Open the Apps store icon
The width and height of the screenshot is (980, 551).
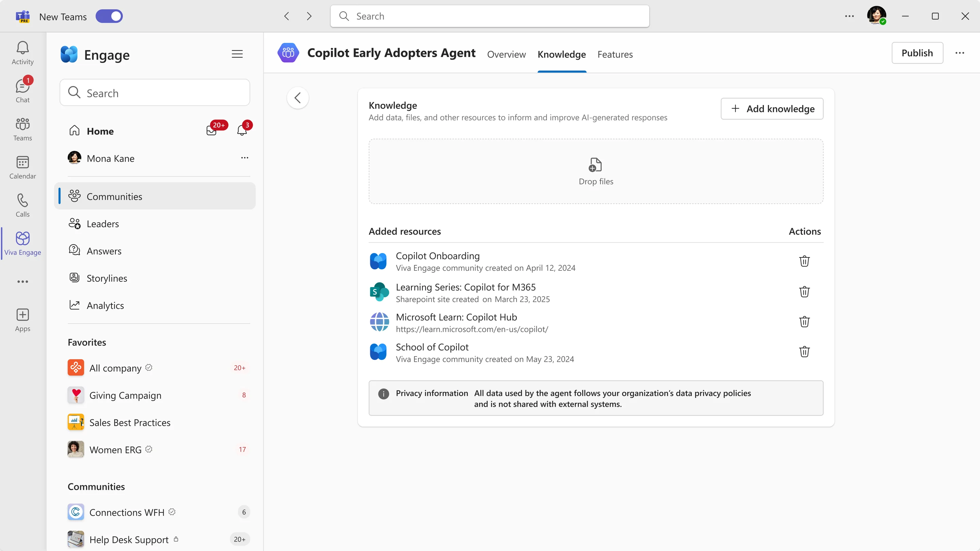point(22,320)
